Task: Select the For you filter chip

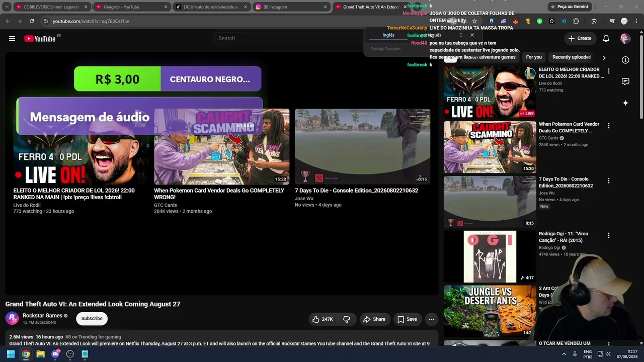Action: [534, 57]
